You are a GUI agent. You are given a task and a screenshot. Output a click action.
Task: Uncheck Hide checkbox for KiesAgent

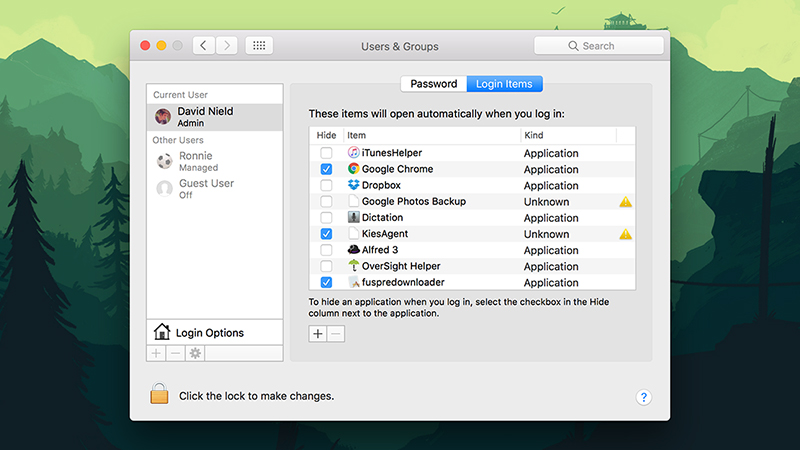pyautogui.click(x=326, y=234)
